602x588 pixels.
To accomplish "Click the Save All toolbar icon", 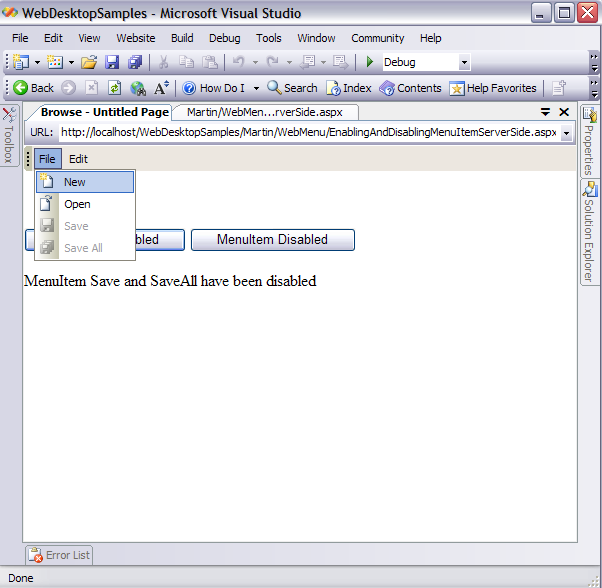I will point(134,62).
